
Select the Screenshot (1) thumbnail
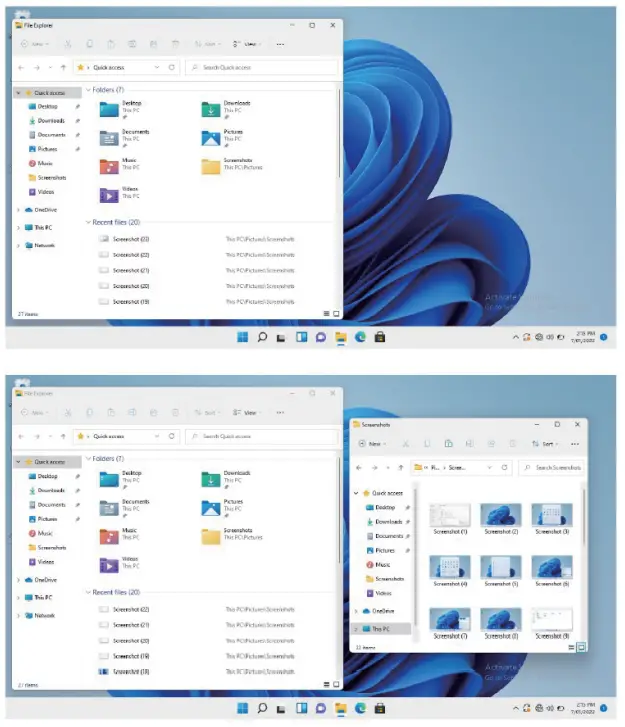[450, 519]
